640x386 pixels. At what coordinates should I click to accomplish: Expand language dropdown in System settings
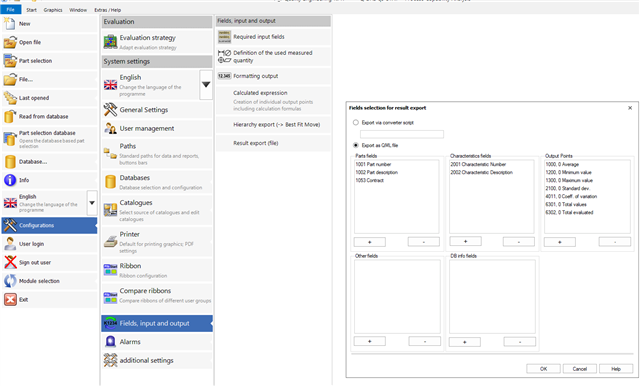[206, 84]
